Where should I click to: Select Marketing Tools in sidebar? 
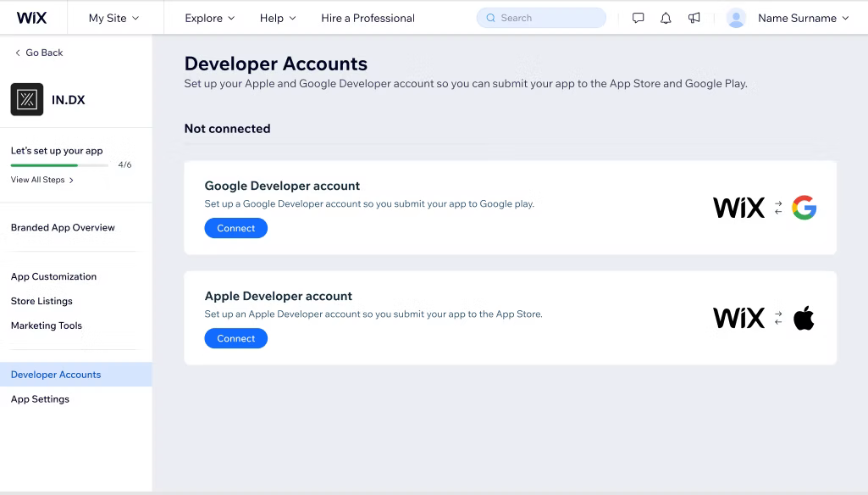[46, 325]
